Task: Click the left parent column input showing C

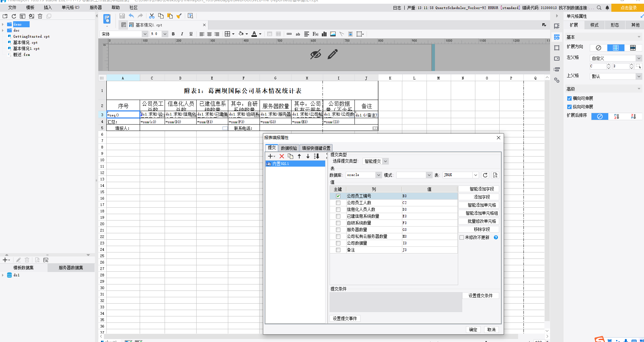Action: tap(598, 66)
